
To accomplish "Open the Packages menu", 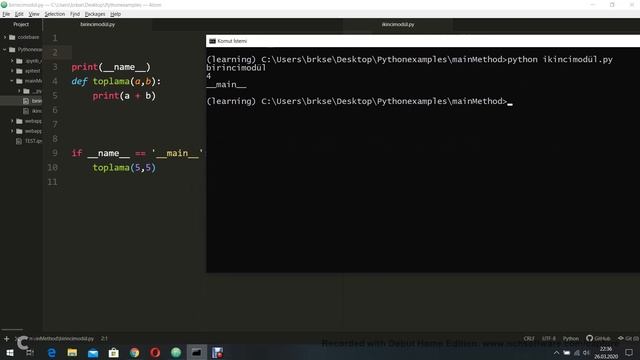I will (95, 14).
